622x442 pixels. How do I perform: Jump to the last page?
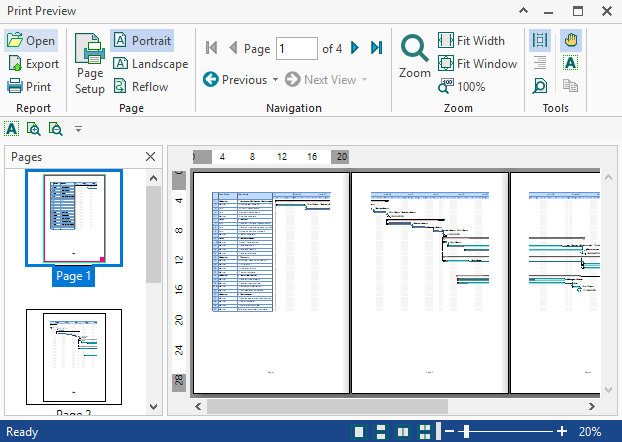377,48
